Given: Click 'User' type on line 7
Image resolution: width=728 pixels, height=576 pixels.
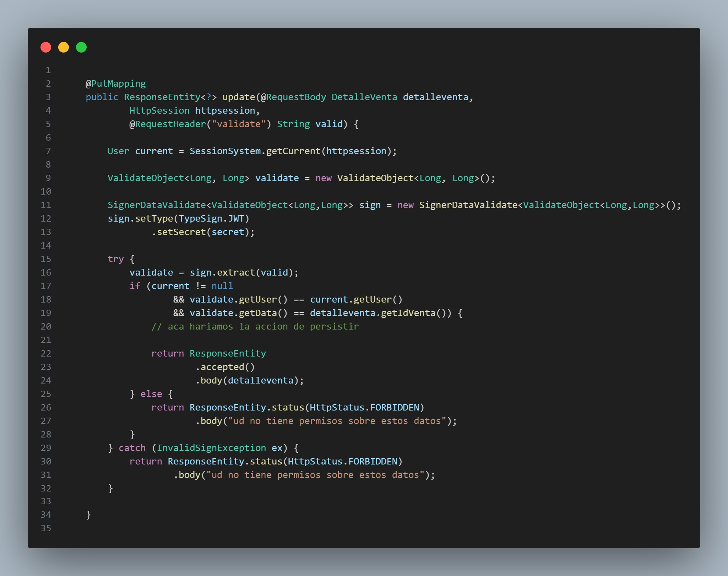Looking at the screenshot, I should coord(118,151).
